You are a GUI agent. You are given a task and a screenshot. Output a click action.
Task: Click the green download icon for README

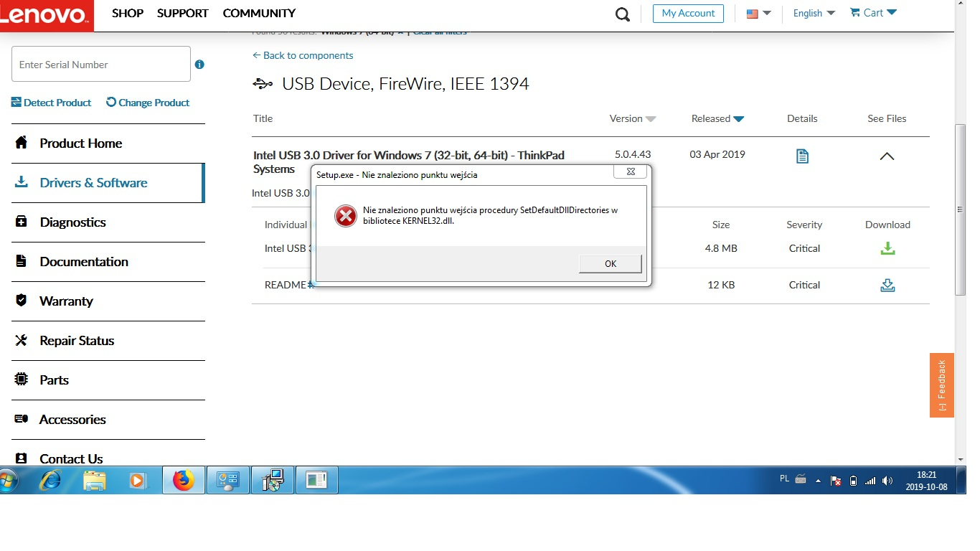[887, 285]
